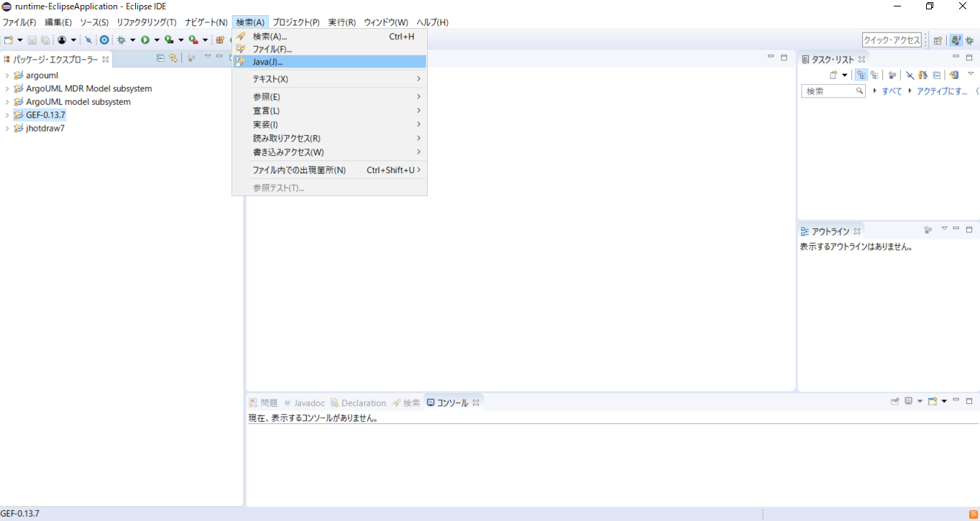
Task: Click the New Java Package icon
Action: click(x=220, y=40)
